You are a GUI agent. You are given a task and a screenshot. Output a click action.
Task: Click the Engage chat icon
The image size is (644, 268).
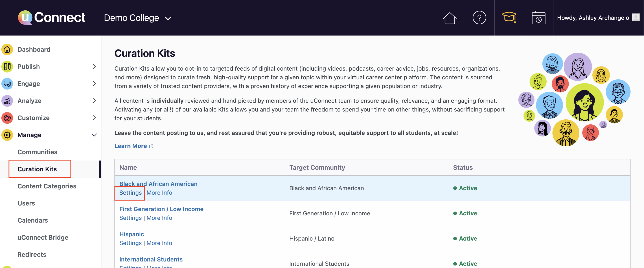pos(7,84)
